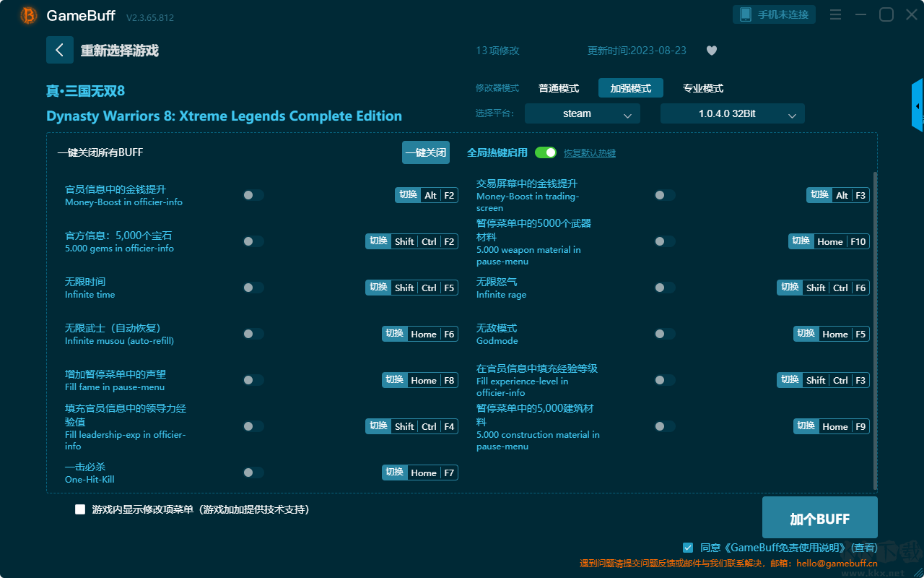
Task: Click the heart favorite icon
Action: 711,51
